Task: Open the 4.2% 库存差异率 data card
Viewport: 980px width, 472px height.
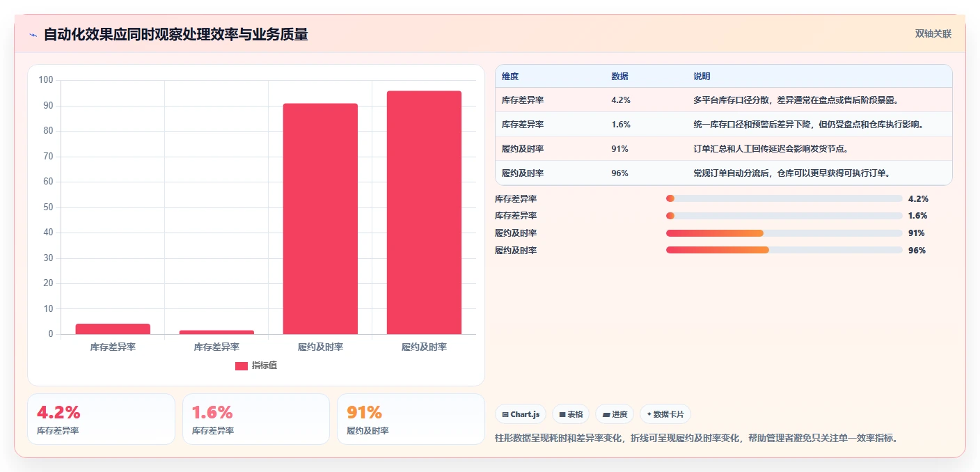Action: pos(102,419)
